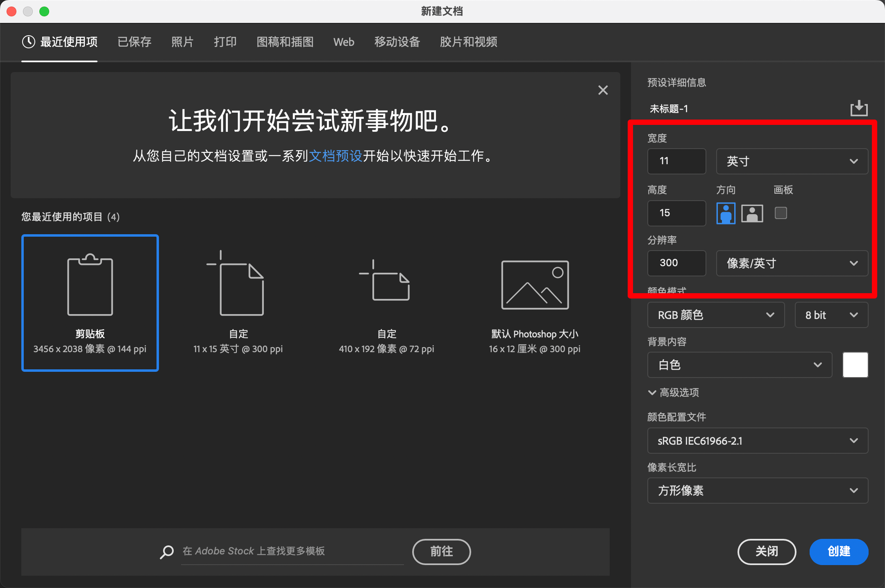Open the document presets link

tap(336, 156)
